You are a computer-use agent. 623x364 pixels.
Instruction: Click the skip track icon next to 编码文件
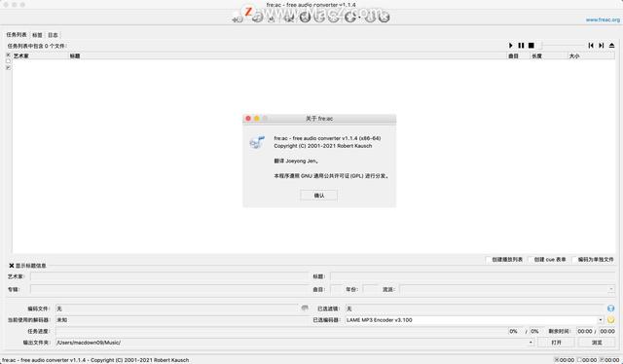(305, 308)
